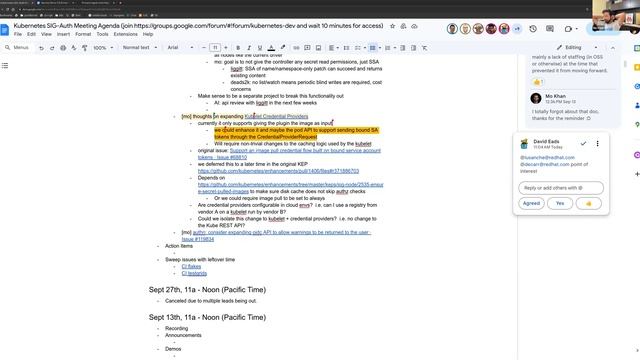Expand the Meet options arrow

point(577,29)
